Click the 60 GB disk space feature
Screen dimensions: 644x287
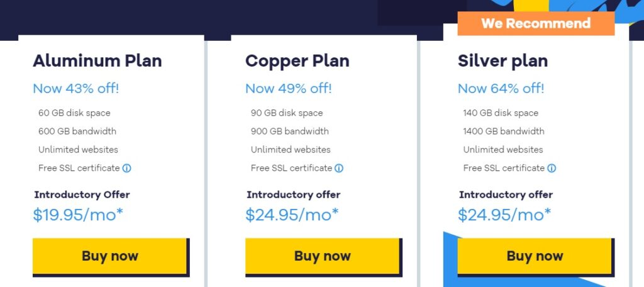(x=74, y=113)
